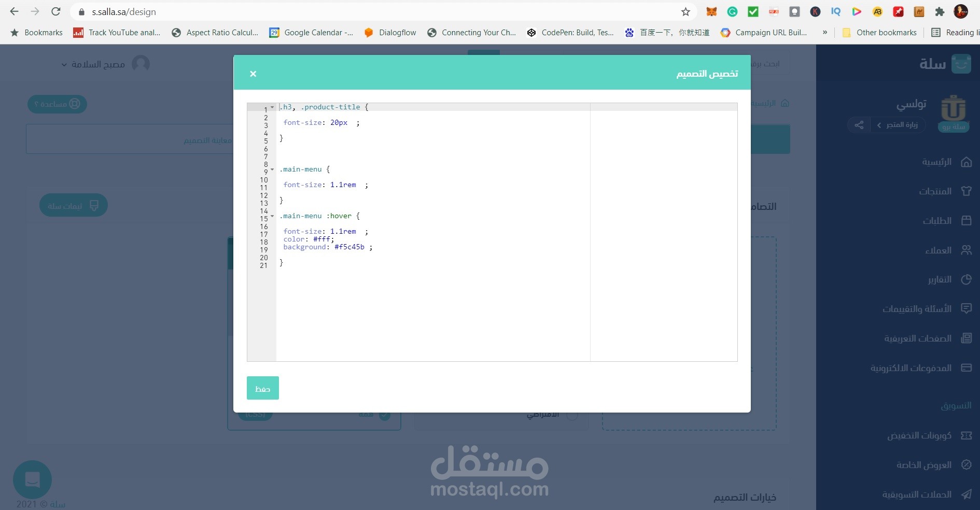Click the Grammarly extension icon
980x510 pixels.
click(732, 11)
